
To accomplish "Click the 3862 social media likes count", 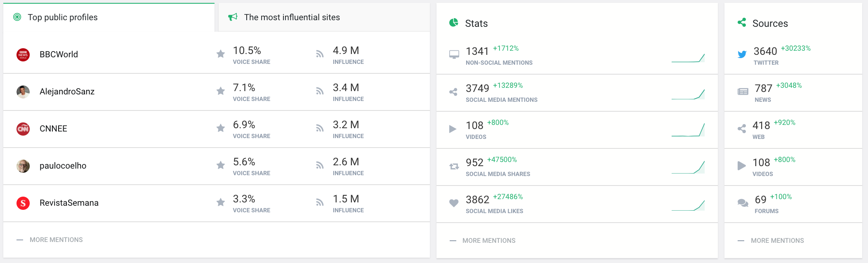I will click(477, 200).
